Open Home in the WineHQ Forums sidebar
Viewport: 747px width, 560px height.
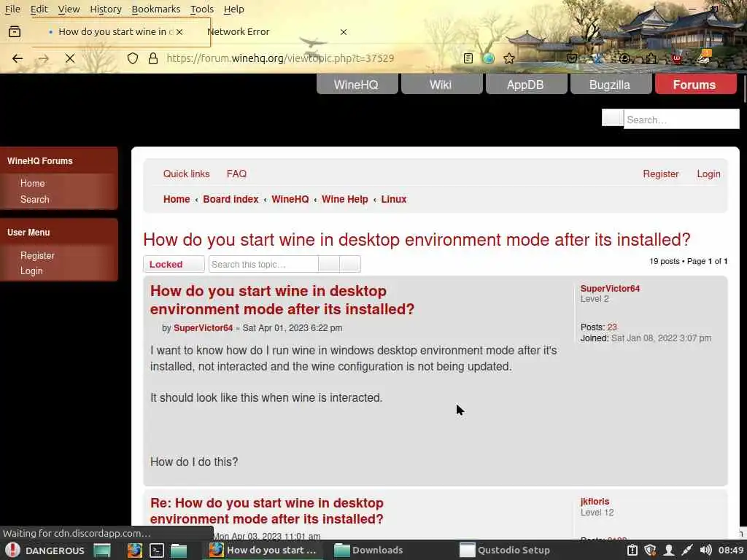(32, 183)
